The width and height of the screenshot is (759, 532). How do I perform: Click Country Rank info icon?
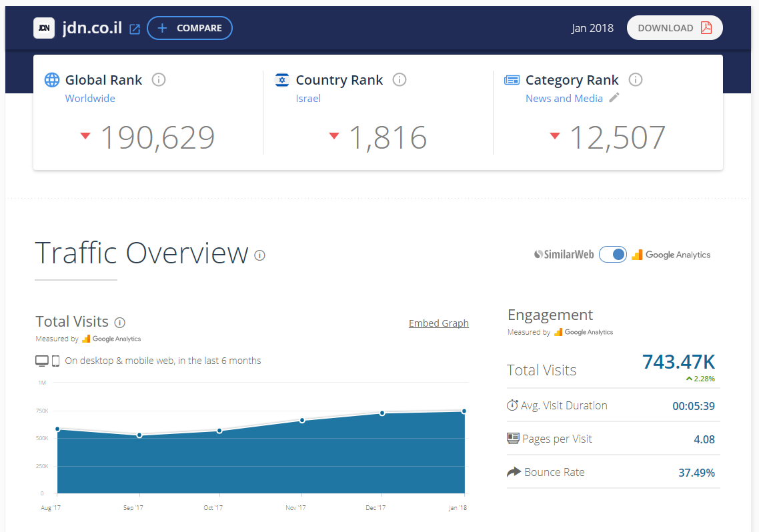click(400, 80)
